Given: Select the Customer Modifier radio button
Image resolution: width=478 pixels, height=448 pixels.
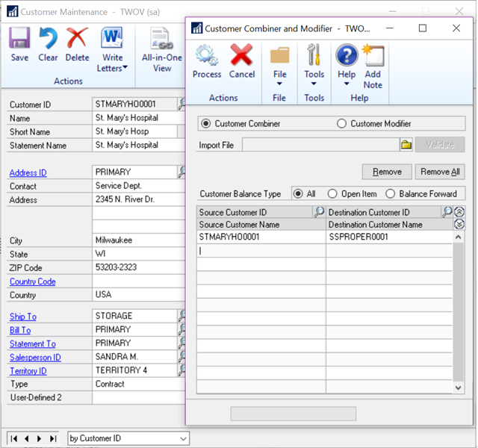Looking at the screenshot, I should click(x=341, y=124).
